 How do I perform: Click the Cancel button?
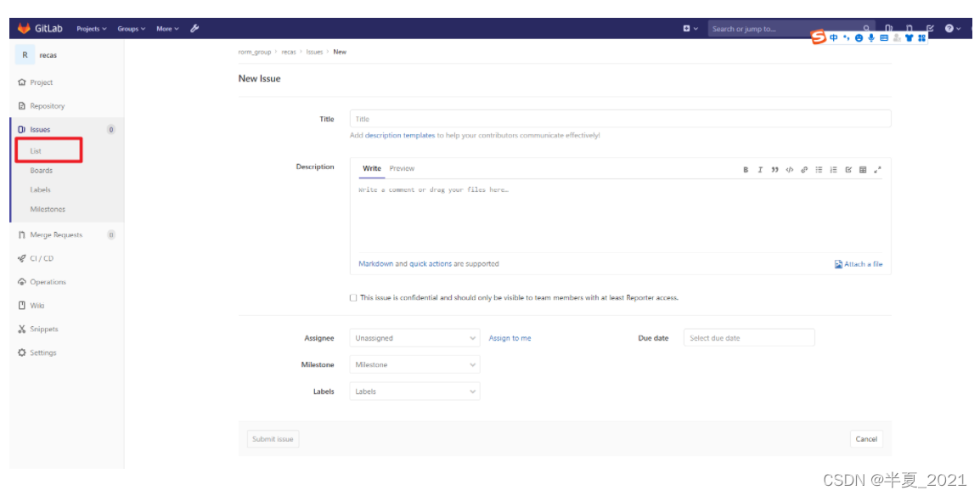click(866, 439)
